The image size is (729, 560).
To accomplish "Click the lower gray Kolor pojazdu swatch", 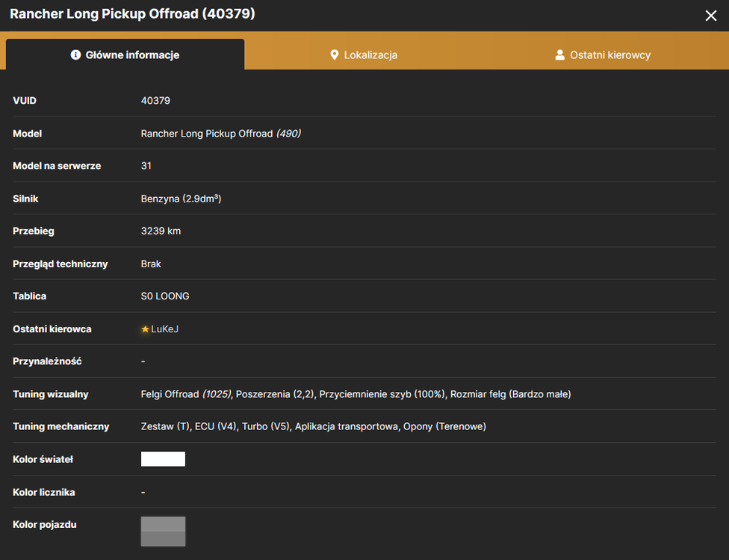I will click(163, 538).
